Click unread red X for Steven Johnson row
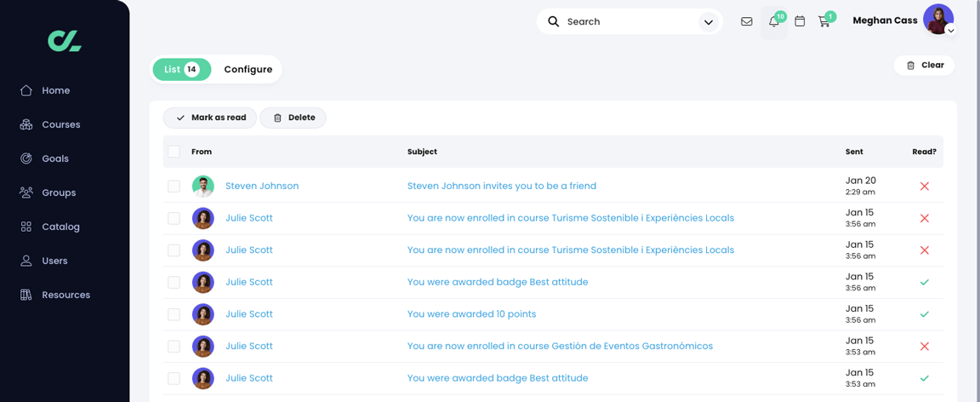Screen dimensions: 980x402 [x=925, y=186]
